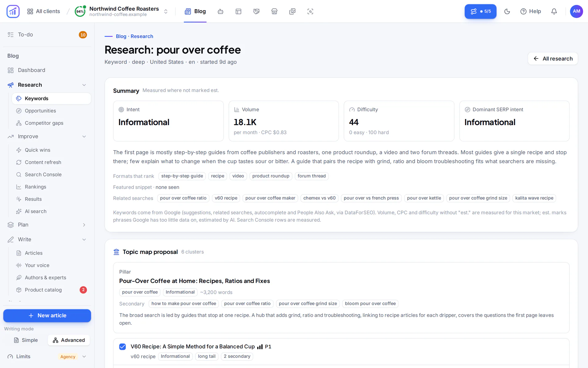Image resolution: width=588 pixels, height=368 pixels.
Task: Open Blog Dashboard
Action: [x=47, y=70]
